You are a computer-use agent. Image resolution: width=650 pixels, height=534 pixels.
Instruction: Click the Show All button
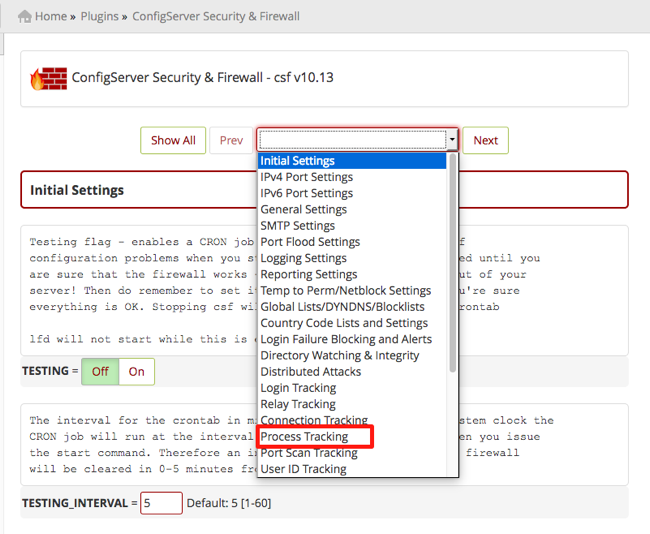tap(173, 141)
